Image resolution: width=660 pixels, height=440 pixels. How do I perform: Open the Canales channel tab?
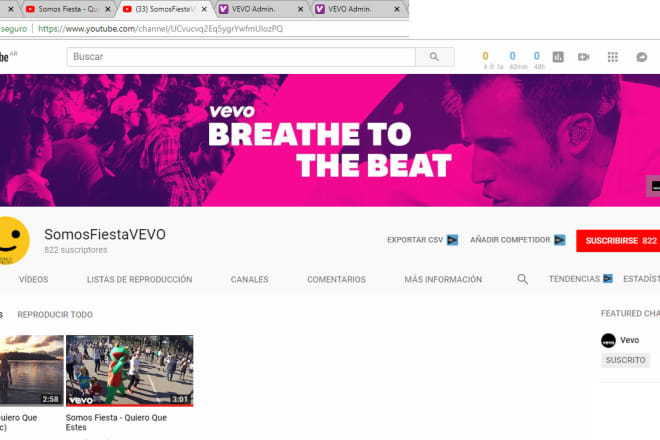[x=249, y=279]
